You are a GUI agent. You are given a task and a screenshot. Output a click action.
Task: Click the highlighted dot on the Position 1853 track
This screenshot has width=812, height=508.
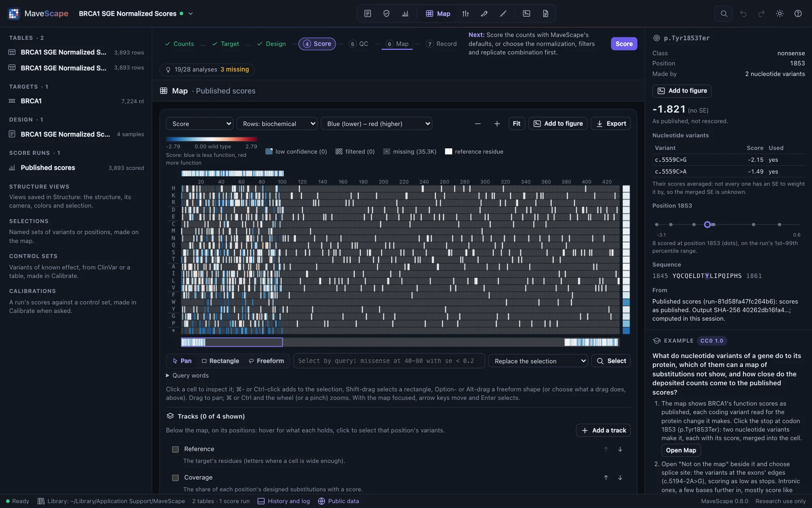[x=707, y=224]
